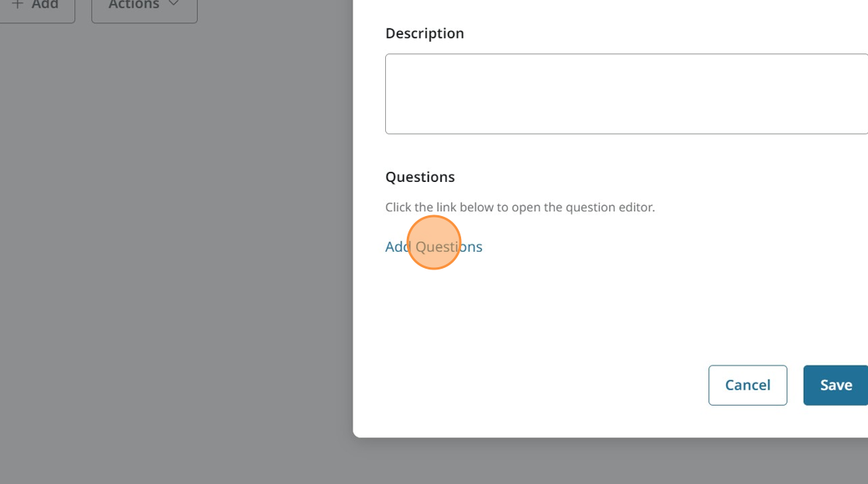
Task: Click the Description field label
Action: (424, 33)
